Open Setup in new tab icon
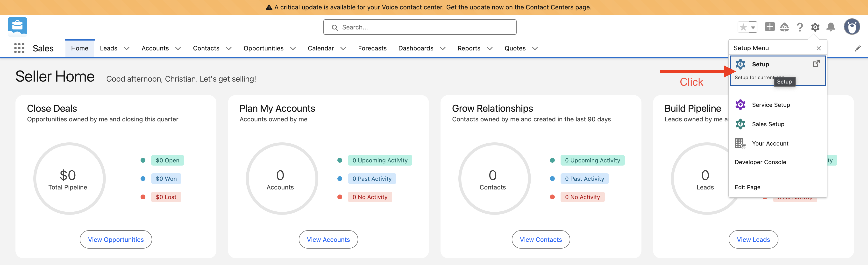868x265 pixels. tap(816, 63)
